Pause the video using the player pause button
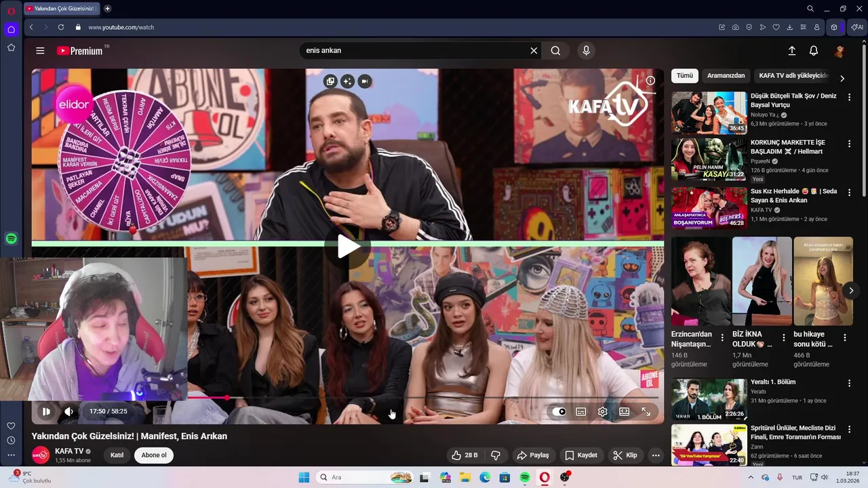Image resolution: width=868 pixels, height=488 pixels. [x=46, y=411]
